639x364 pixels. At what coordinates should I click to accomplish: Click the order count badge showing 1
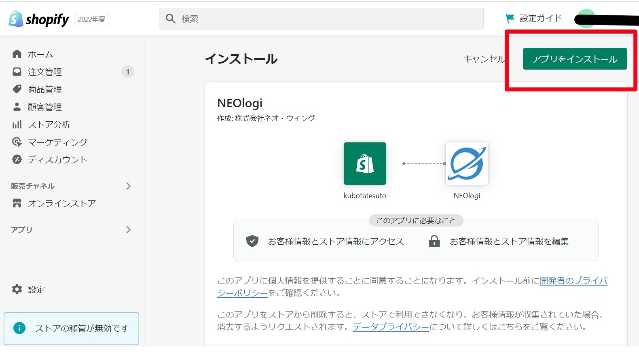pos(128,72)
